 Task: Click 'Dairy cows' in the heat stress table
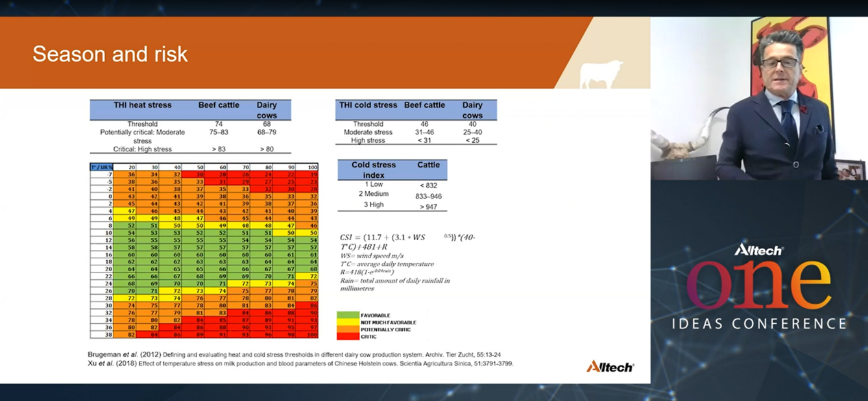[267, 110]
